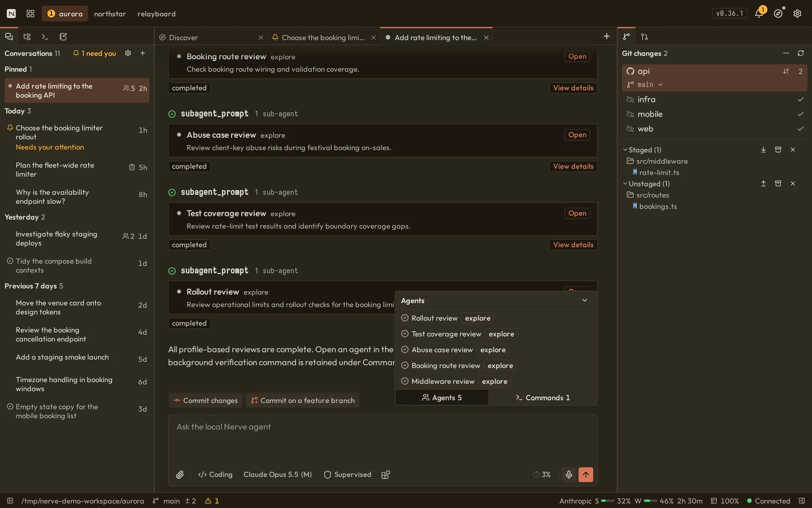Refresh Git changes
This screenshot has height=508, width=812.
pyautogui.click(x=801, y=53)
